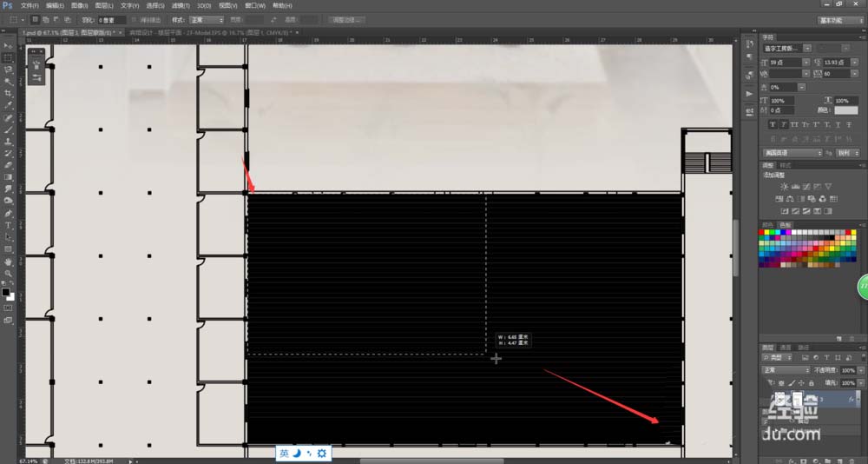Toggle Quick Mask mode in toolbox

coord(9,308)
